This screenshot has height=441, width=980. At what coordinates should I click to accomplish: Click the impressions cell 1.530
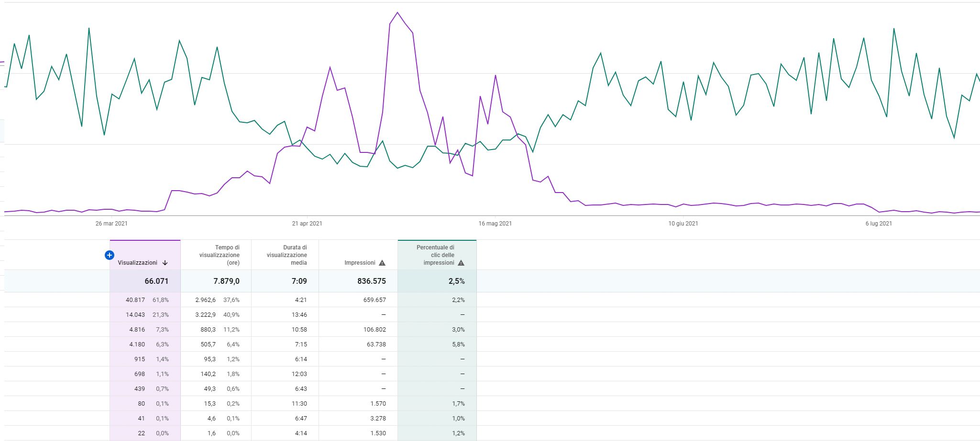(378, 433)
